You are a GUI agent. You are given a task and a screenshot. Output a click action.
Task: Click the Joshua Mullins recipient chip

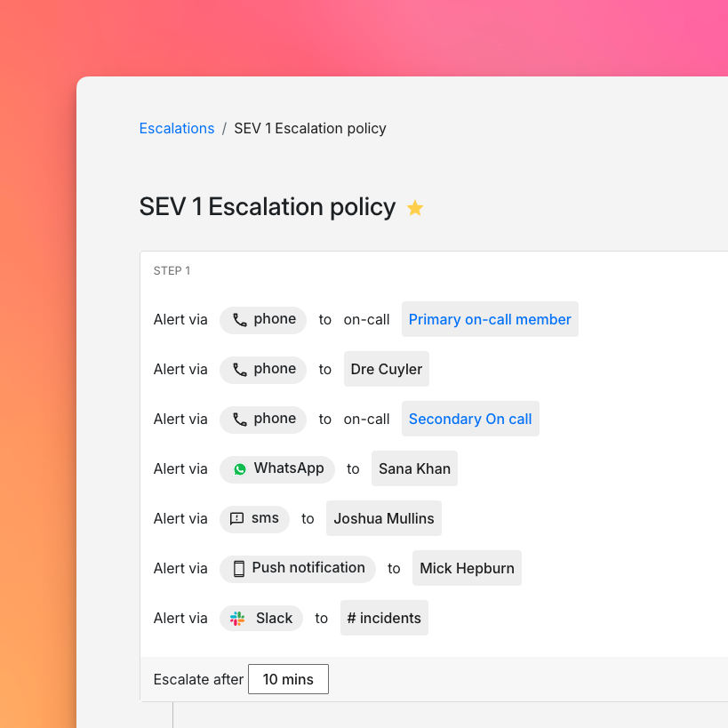[x=383, y=518]
